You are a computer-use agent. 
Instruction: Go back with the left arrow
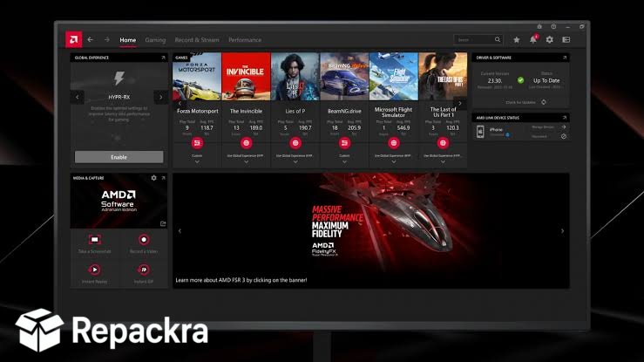pos(90,39)
